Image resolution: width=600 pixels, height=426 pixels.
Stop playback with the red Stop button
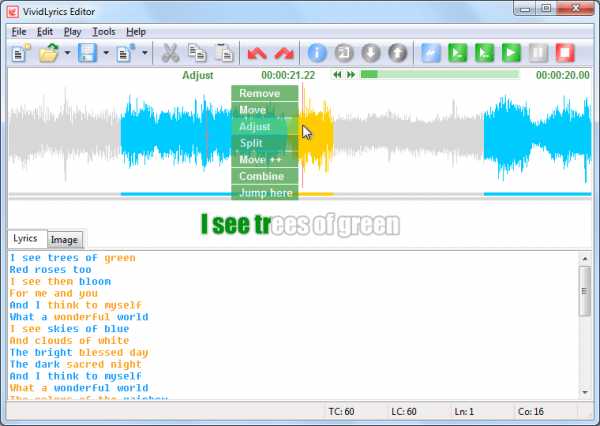point(565,53)
